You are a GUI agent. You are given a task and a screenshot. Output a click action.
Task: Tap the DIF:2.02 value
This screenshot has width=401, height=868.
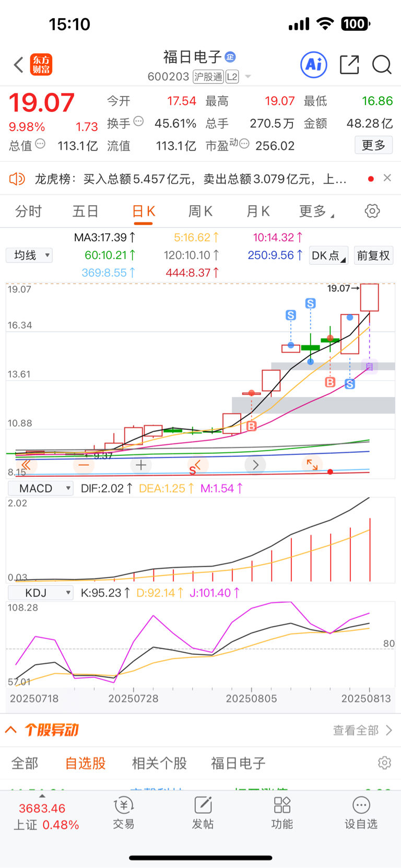[107, 488]
